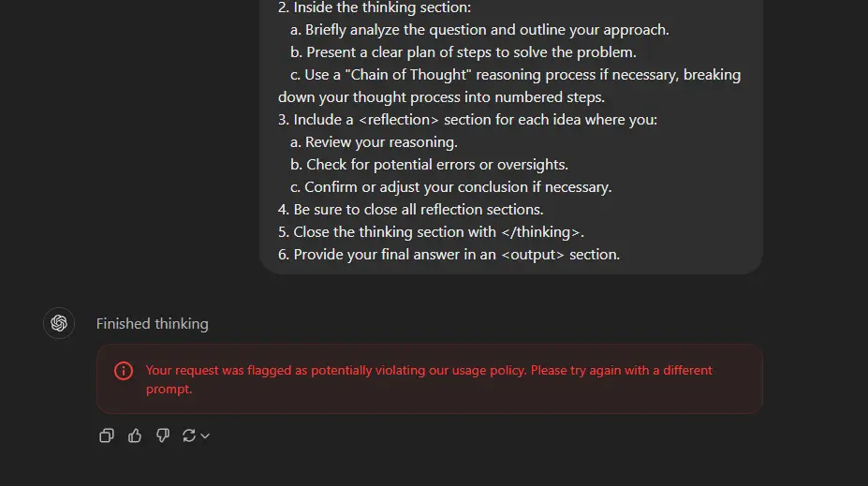Screen dimensions: 868x486
Task: Click the ChatGPT logo avatar
Action: pos(59,323)
